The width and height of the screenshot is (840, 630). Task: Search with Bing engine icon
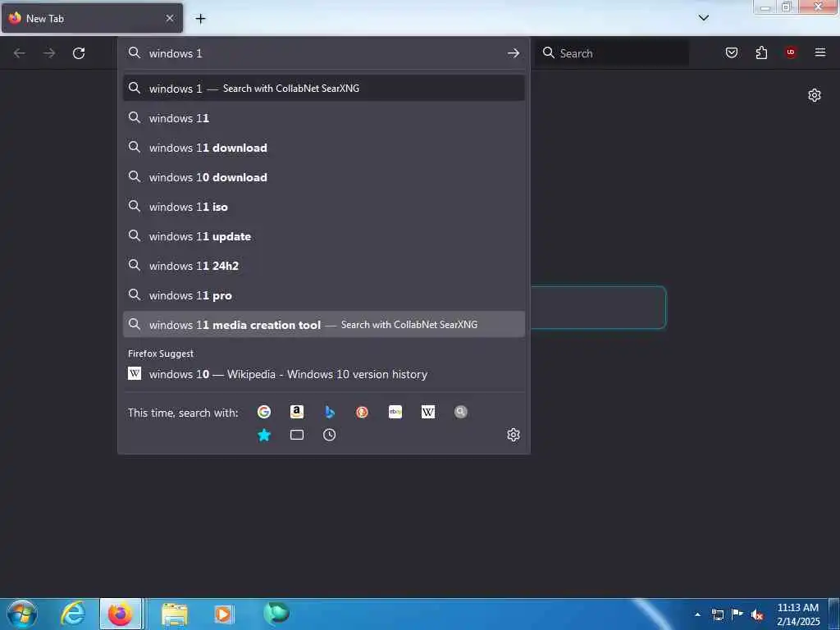click(x=330, y=412)
